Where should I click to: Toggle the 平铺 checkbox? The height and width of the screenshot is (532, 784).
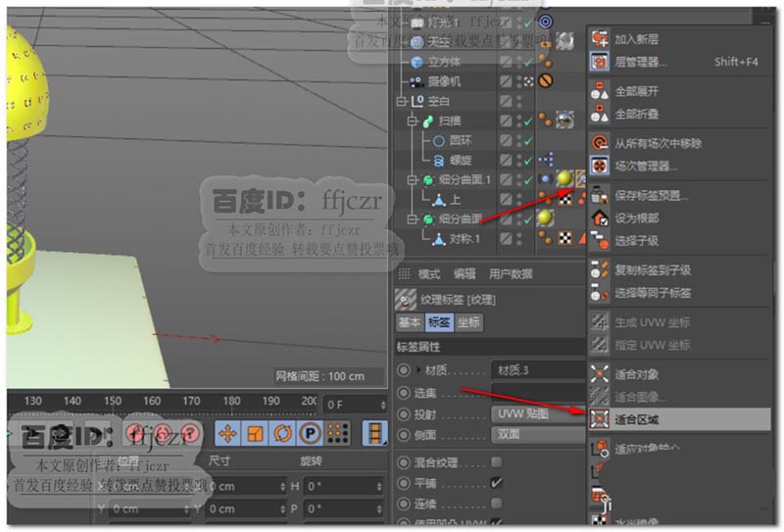(x=496, y=482)
